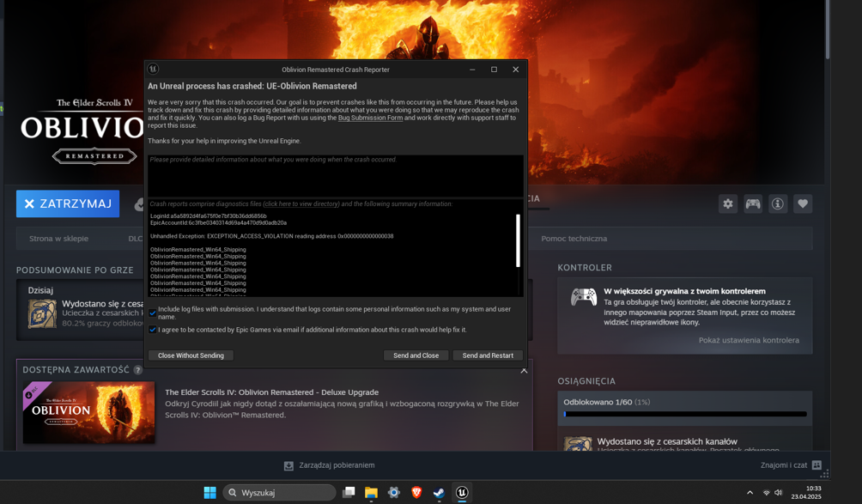Add game to favorites with heart icon

[x=803, y=203]
